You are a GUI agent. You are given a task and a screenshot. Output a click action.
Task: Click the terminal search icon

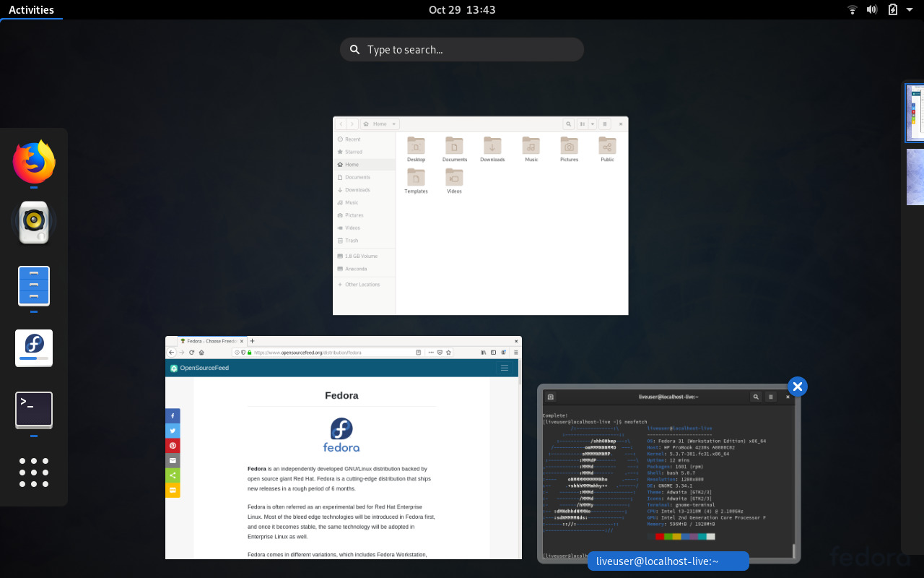755,397
